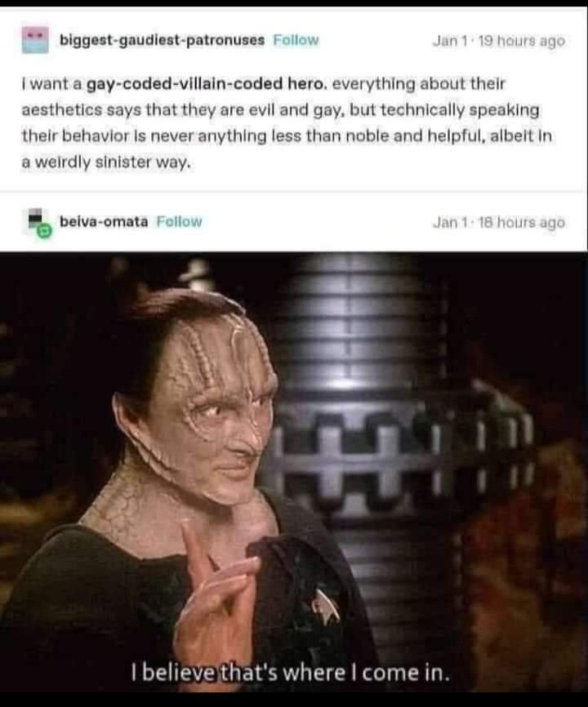588x707 pixels.
Task: Click the post body paragraph text
Action: point(287,122)
